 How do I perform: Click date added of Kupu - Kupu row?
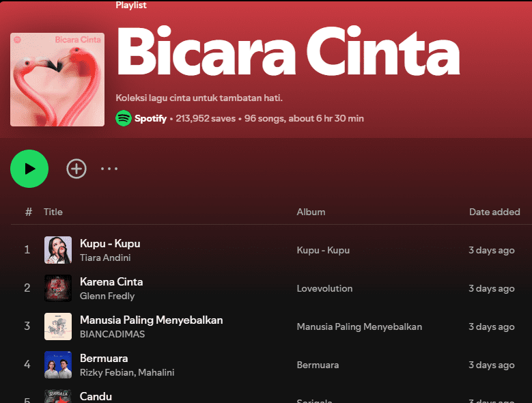click(x=492, y=251)
